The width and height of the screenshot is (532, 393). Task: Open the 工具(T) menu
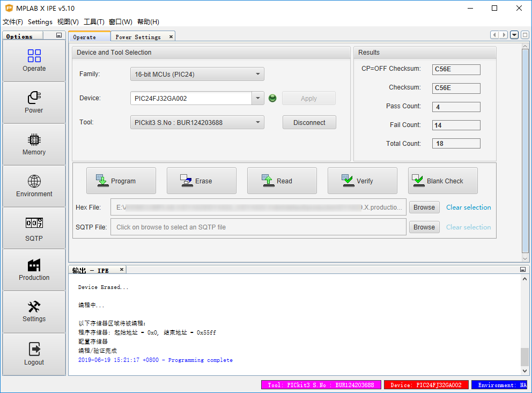tap(94, 21)
